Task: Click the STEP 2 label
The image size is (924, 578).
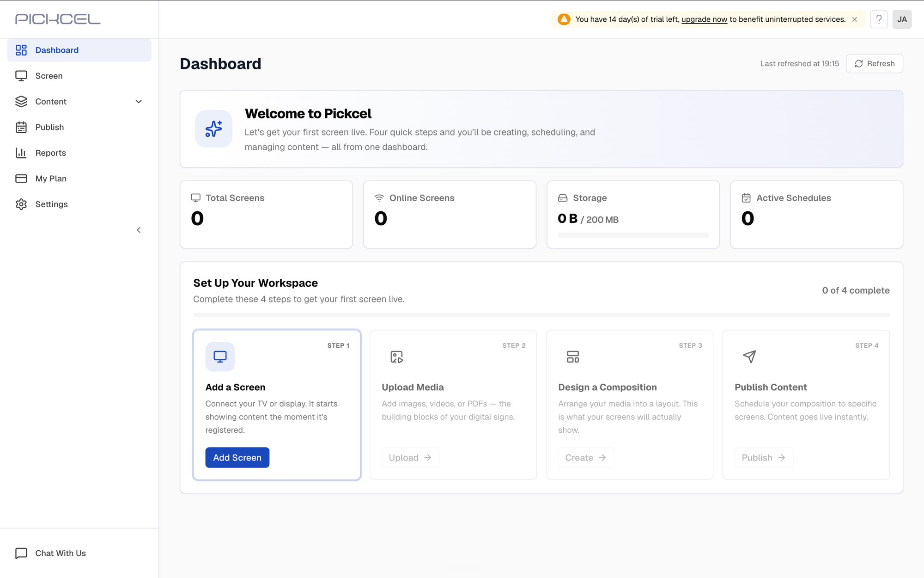Action: coord(514,345)
